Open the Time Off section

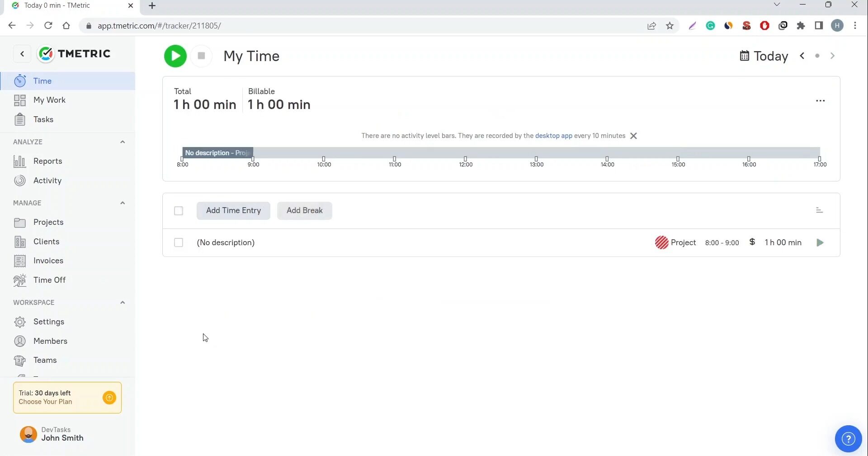coord(50,280)
